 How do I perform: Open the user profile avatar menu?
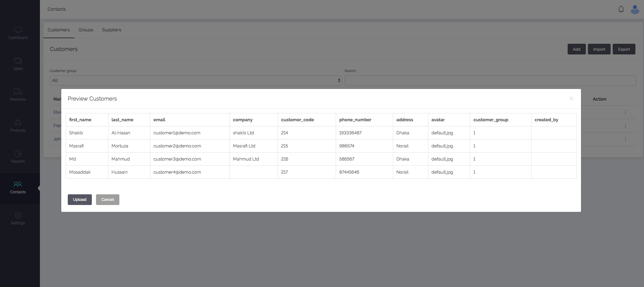[x=635, y=9]
